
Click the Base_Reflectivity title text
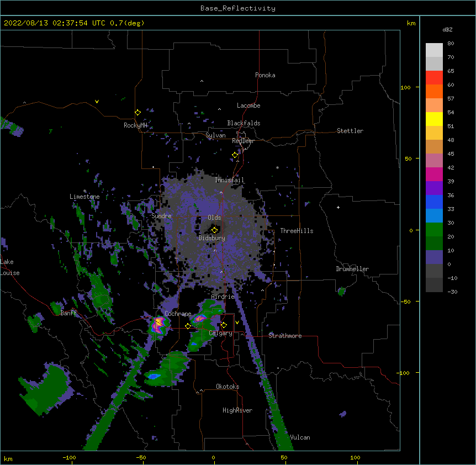tap(238, 8)
